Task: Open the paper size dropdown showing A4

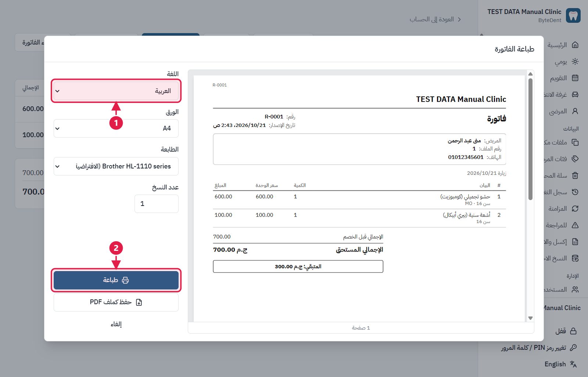Action: coord(116,128)
